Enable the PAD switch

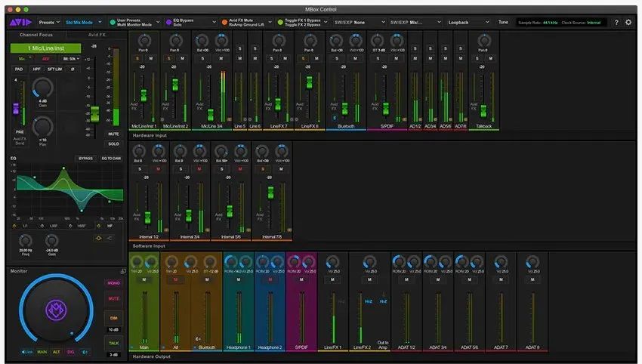(19, 69)
